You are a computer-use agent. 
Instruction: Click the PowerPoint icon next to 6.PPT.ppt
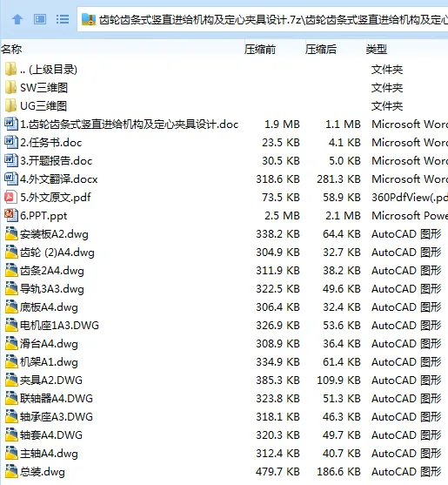pos(11,215)
